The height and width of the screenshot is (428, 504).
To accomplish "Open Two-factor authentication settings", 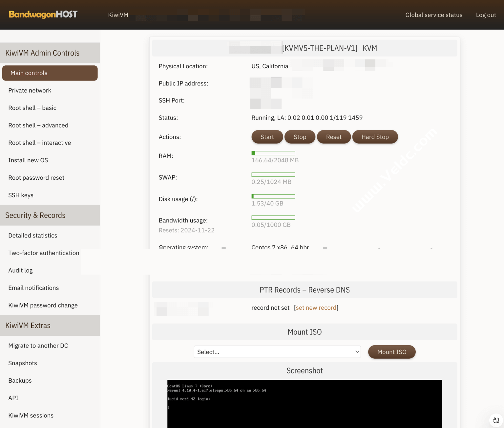I will click(44, 253).
